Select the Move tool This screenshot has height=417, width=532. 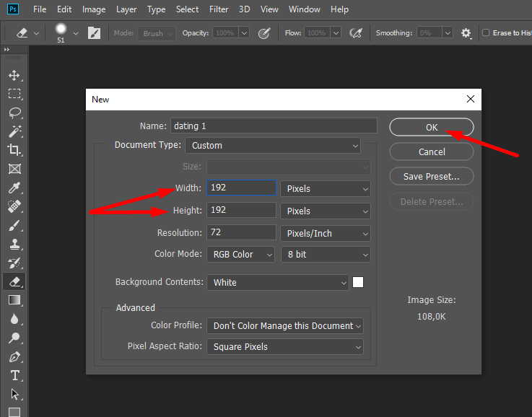pyautogui.click(x=14, y=75)
